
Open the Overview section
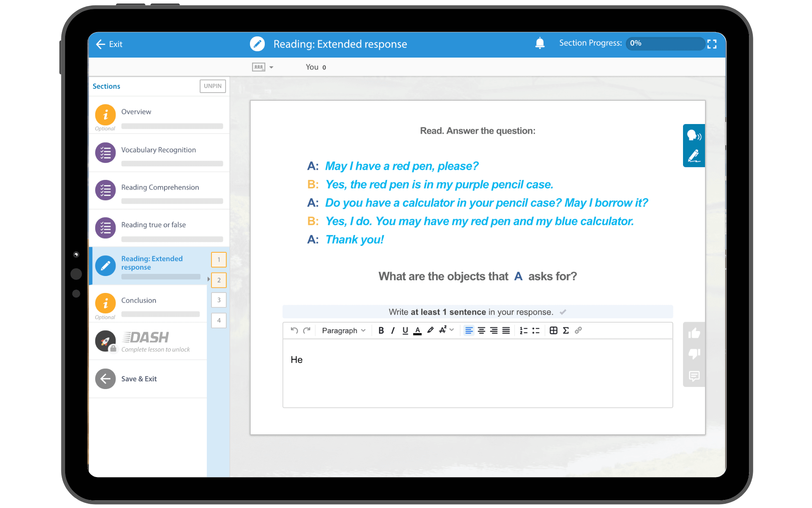click(159, 115)
